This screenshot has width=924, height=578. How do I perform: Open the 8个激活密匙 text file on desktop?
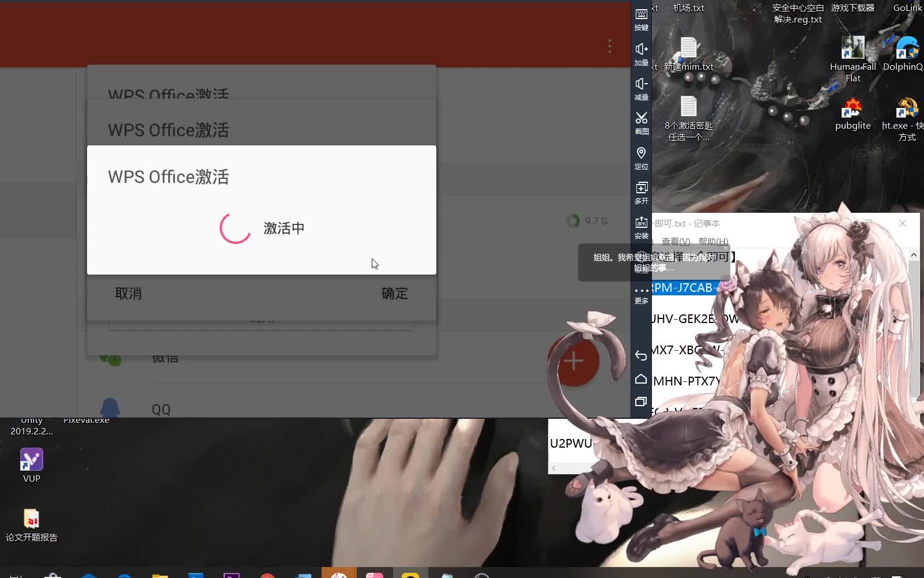point(689,119)
